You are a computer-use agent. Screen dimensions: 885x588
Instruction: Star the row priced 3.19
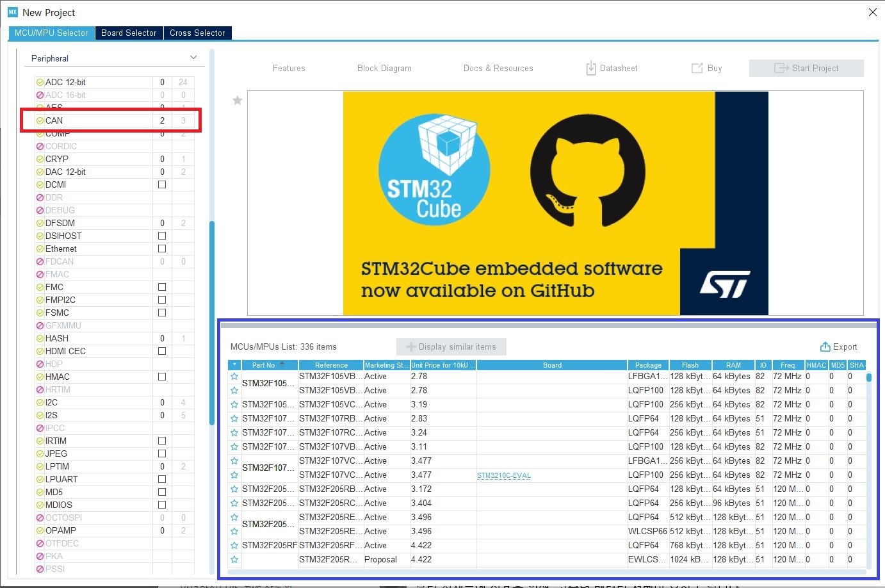[234, 405]
